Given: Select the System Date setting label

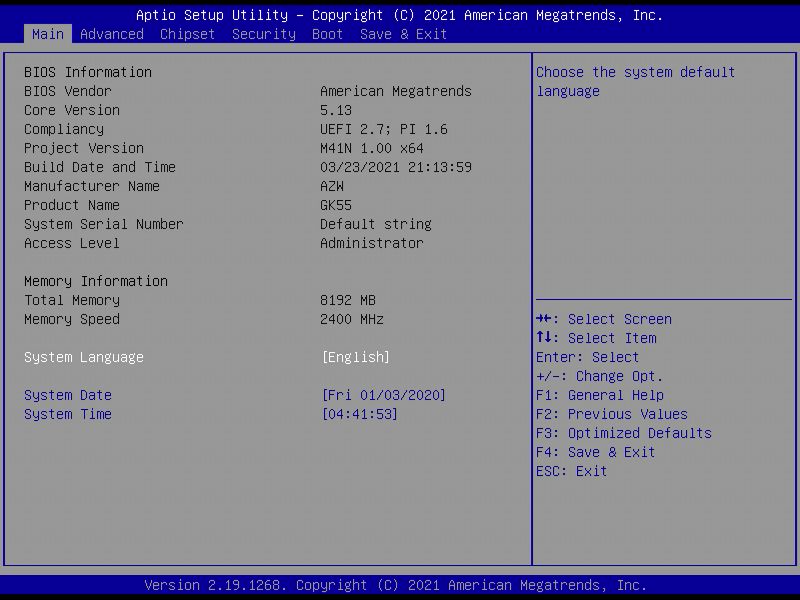Looking at the screenshot, I should click(x=68, y=395).
